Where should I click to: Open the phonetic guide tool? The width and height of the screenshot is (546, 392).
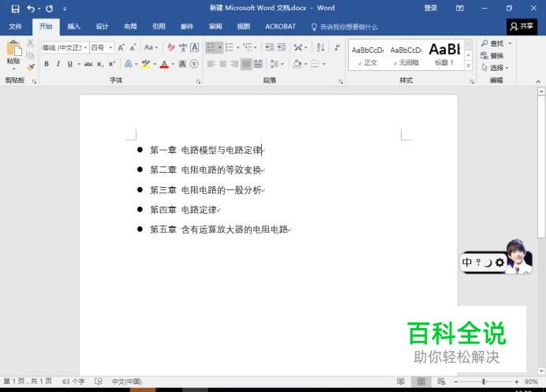(183, 47)
